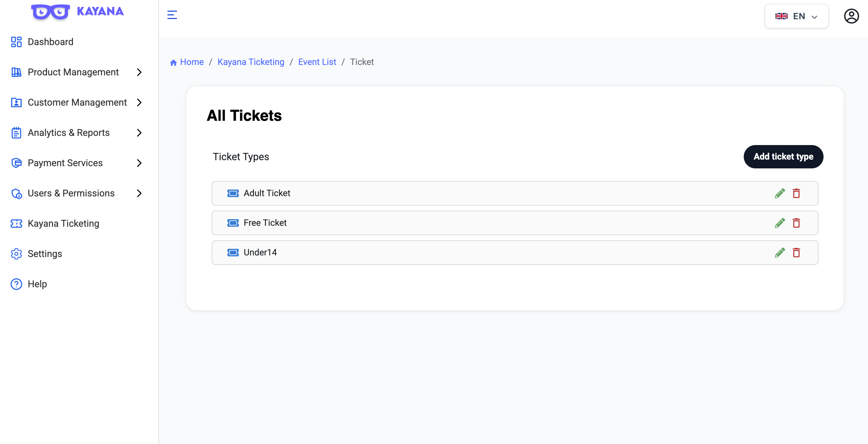Edit the Adult Ticket with the pencil icon
Viewport: 868px width, 444px height.
tap(780, 193)
